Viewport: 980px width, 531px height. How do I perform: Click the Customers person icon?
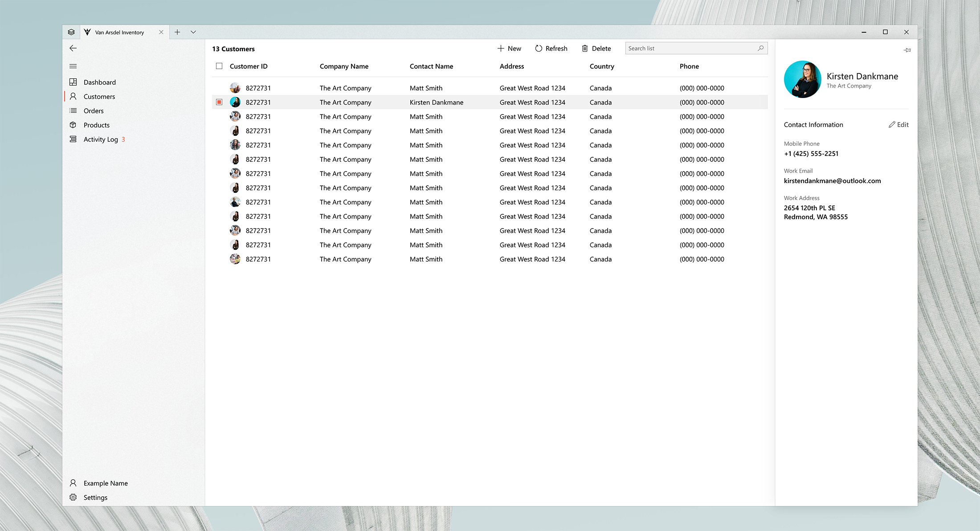(x=73, y=96)
